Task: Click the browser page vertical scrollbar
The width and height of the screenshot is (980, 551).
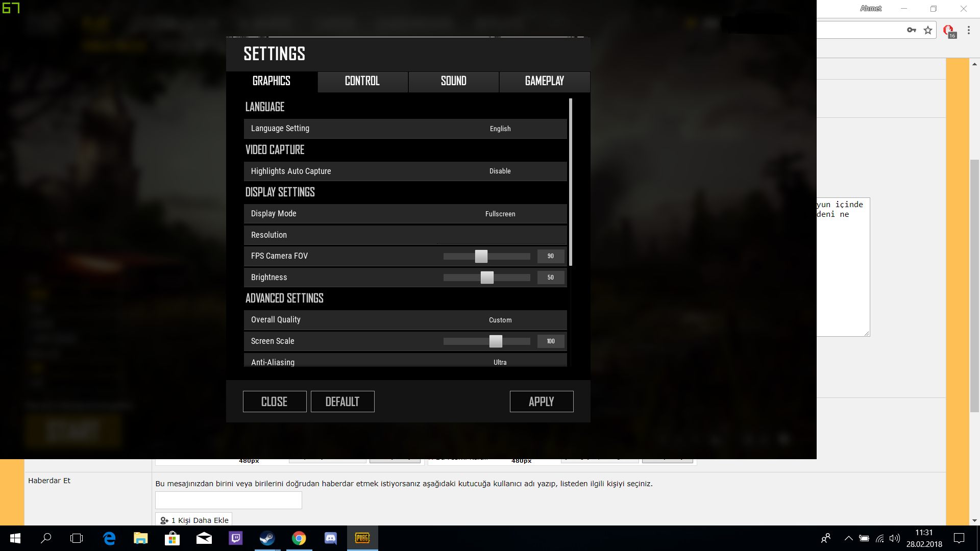Action: (975, 286)
